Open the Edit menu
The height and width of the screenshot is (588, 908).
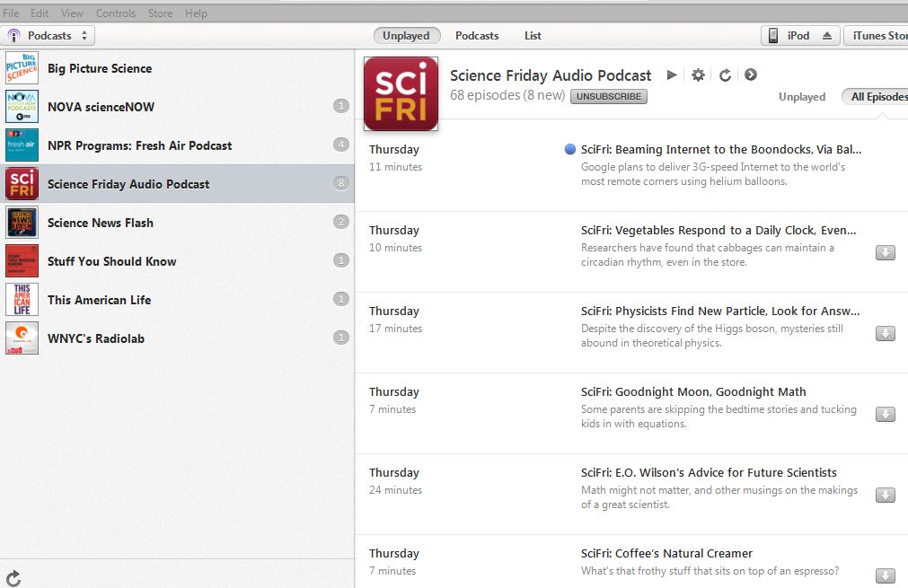click(40, 13)
